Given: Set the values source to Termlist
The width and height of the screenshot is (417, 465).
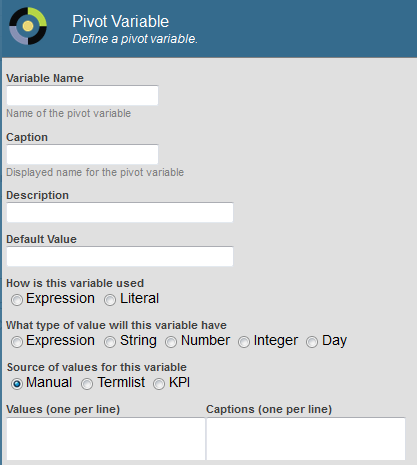Looking at the screenshot, I should point(87,384).
